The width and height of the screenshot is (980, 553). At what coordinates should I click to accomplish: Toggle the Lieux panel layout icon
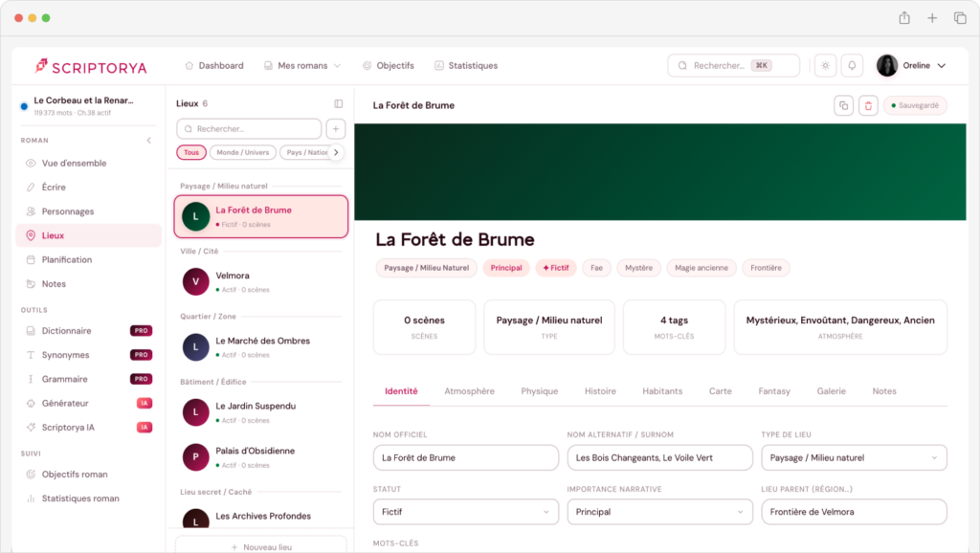pyautogui.click(x=338, y=103)
